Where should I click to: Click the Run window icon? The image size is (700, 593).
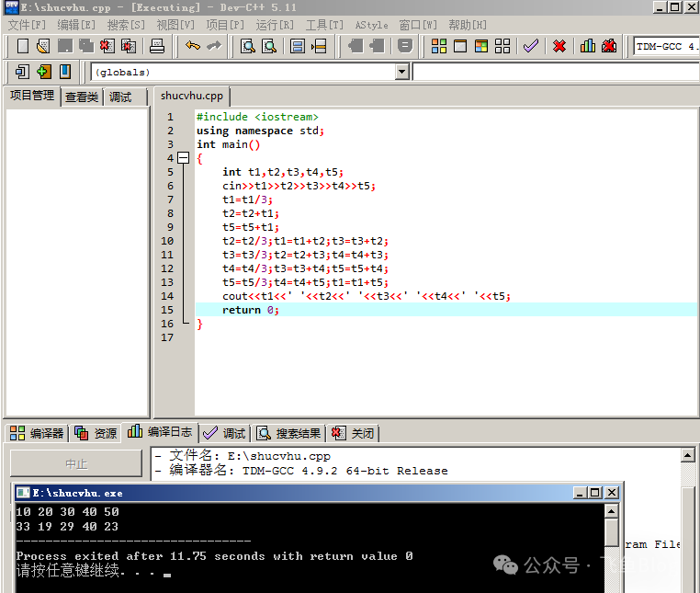pos(460,46)
